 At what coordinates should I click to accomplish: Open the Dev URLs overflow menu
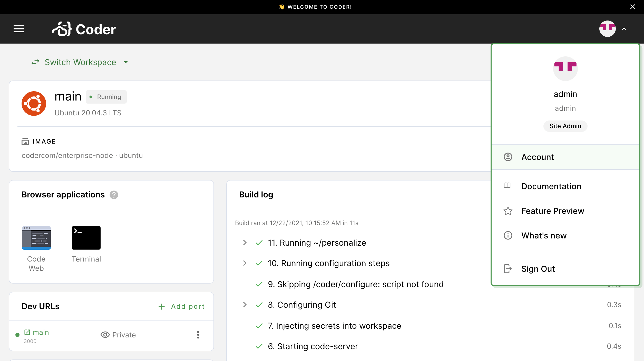pyautogui.click(x=198, y=335)
